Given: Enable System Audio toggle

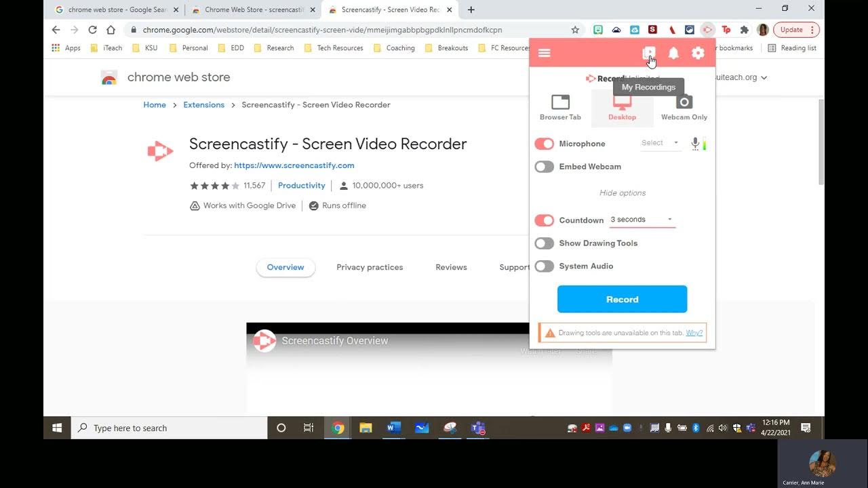Looking at the screenshot, I should pos(544,266).
